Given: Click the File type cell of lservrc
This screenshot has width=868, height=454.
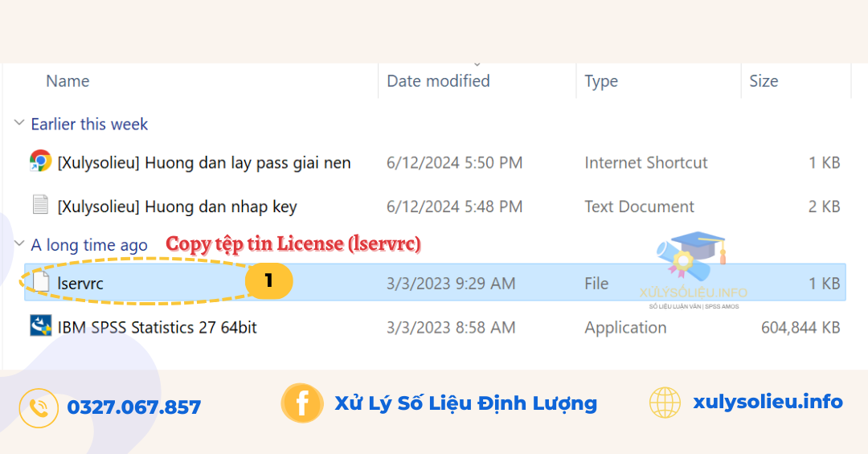Looking at the screenshot, I should pyautogui.click(x=596, y=284).
